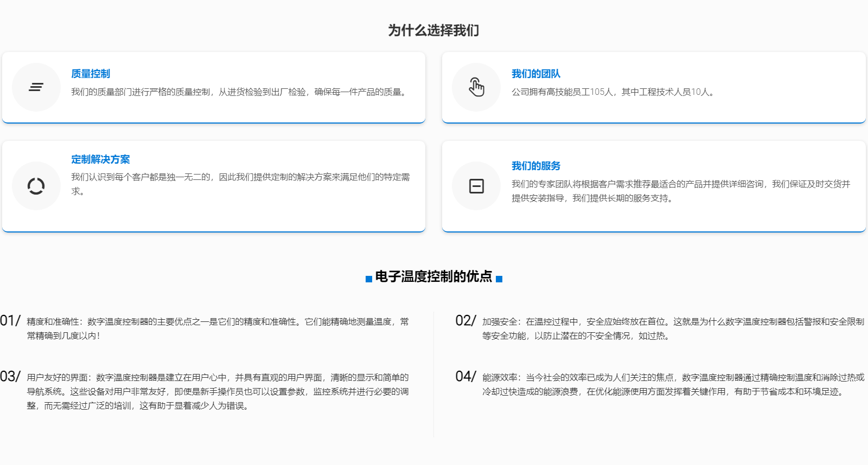
Task: Click the 能源效率 advantage paragraph
Action: tap(673, 384)
